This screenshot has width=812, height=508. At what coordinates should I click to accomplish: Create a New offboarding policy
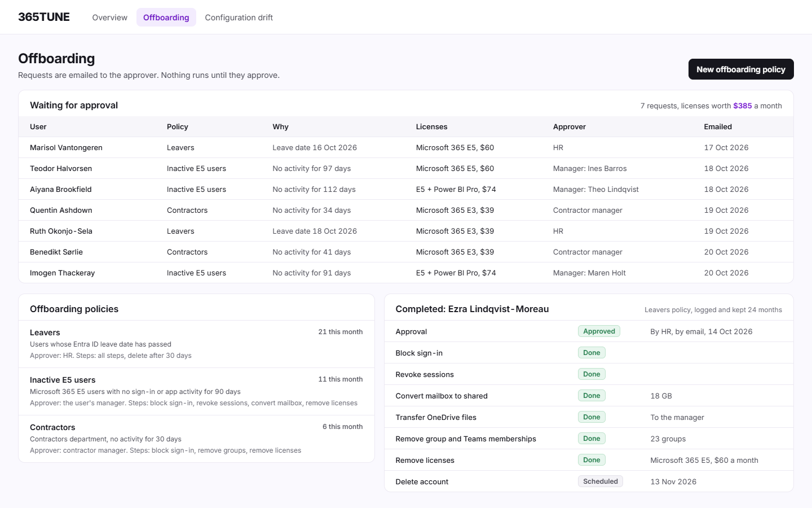pos(741,69)
